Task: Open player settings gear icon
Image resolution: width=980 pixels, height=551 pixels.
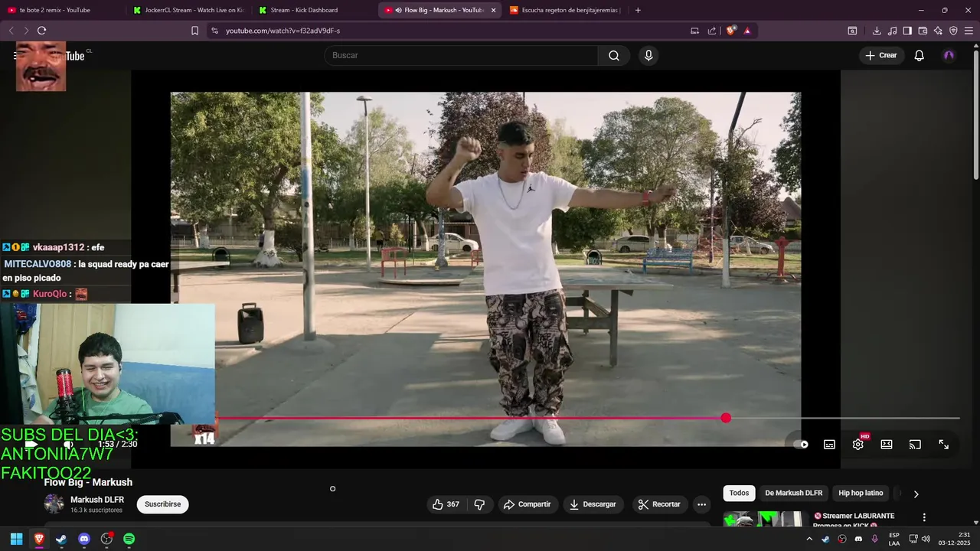Action: (x=858, y=444)
